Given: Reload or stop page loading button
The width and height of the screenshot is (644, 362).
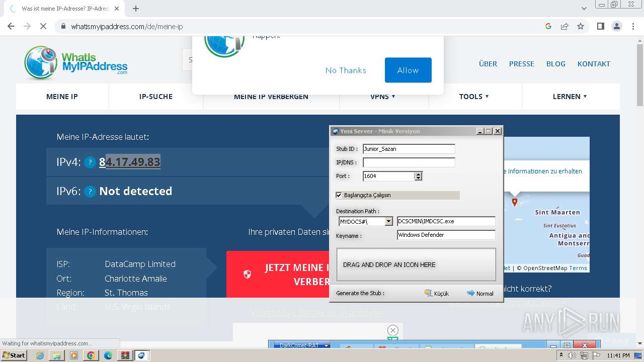Looking at the screenshot, I should pyautogui.click(x=43, y=26).
